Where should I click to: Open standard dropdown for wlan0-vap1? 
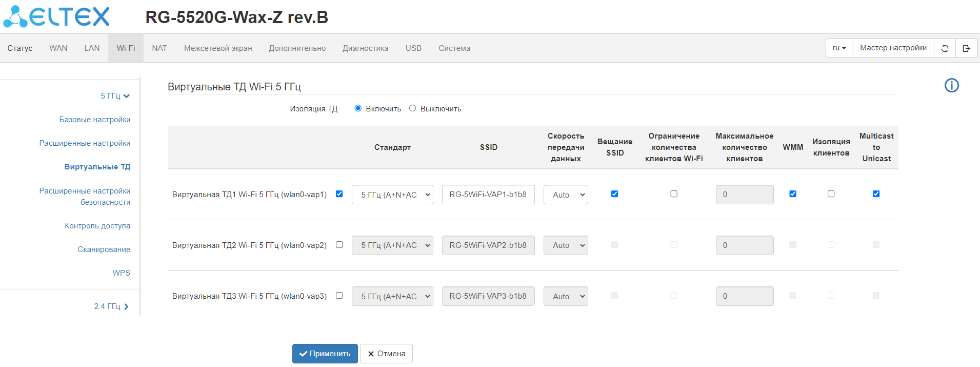392,195
